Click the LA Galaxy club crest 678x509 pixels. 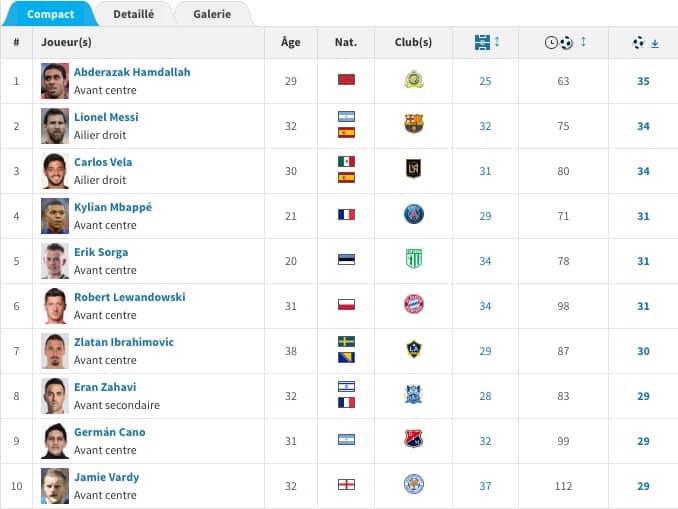413,349
